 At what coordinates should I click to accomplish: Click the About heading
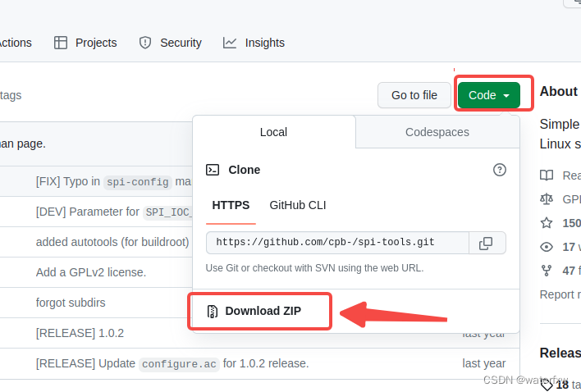tap(558, 91)
